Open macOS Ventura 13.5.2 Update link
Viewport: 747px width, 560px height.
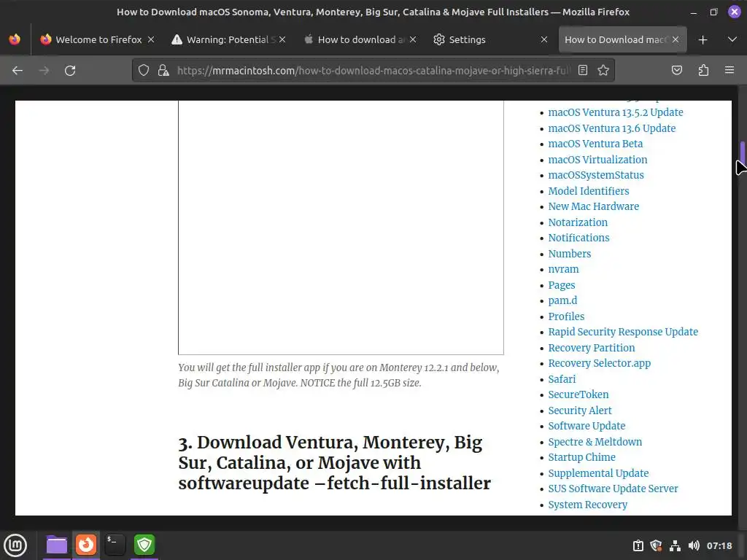(x=616, y=112)
